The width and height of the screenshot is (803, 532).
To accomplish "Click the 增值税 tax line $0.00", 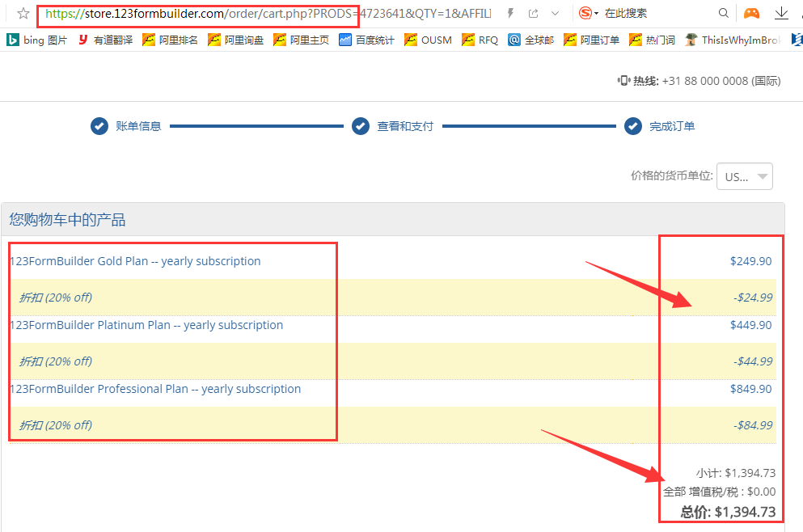I will 720,492.
